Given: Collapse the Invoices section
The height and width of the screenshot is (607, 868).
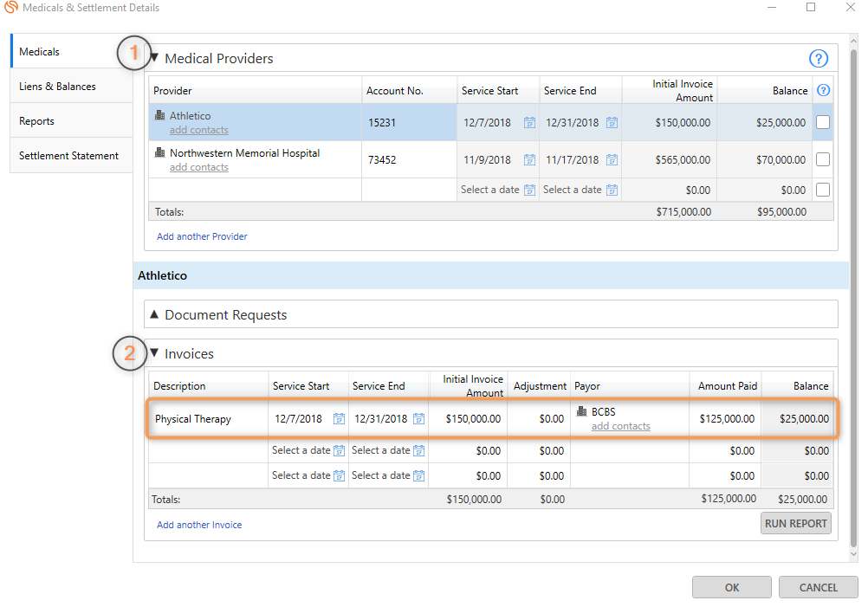Looking at the screenshot, I should (155, 353).
